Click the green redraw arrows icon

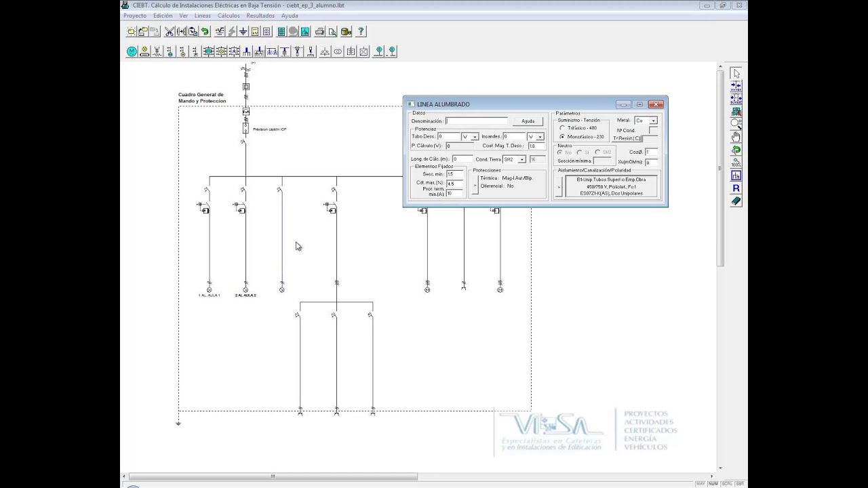[736, 150]
